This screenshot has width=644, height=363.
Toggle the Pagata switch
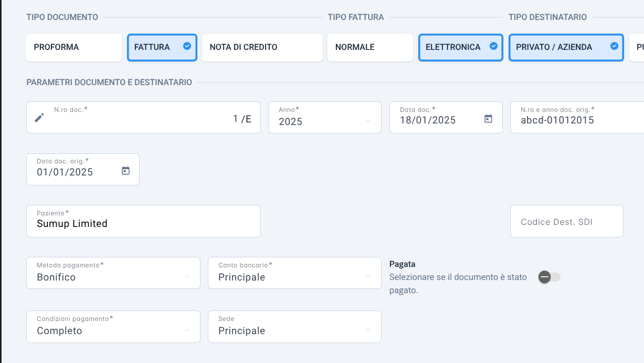point(550,277)
